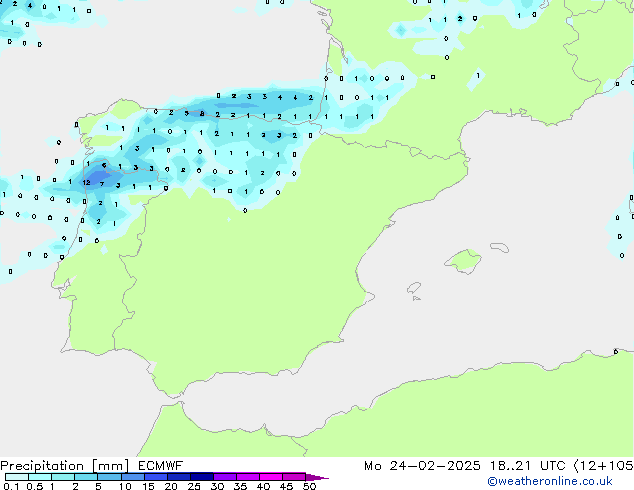Click the '25' legend scale label

pos(194,486)
